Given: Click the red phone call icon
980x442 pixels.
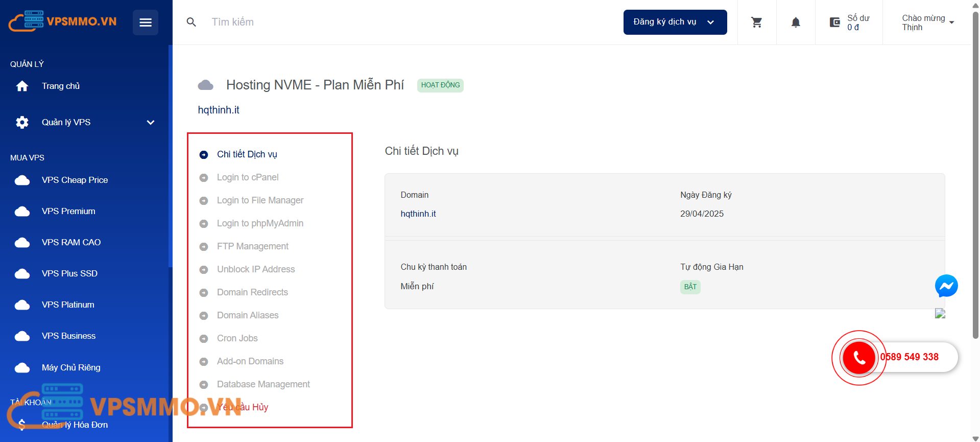Looking at the screenshot, I should 859,358.
